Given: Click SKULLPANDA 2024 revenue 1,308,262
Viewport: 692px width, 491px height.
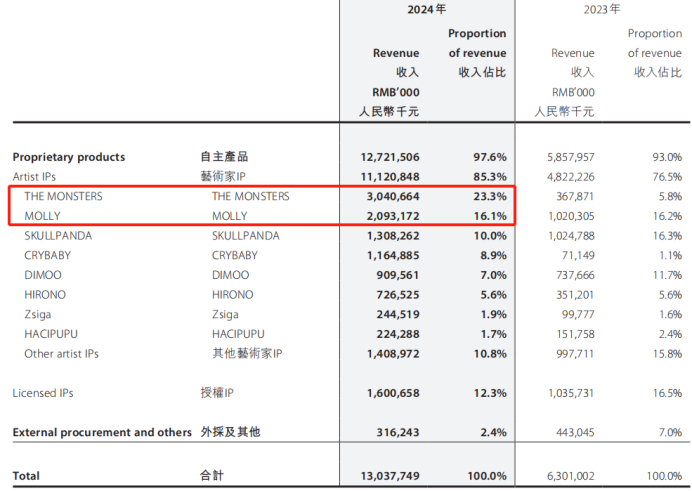Looking at the screenshot, I should [393, 236].
